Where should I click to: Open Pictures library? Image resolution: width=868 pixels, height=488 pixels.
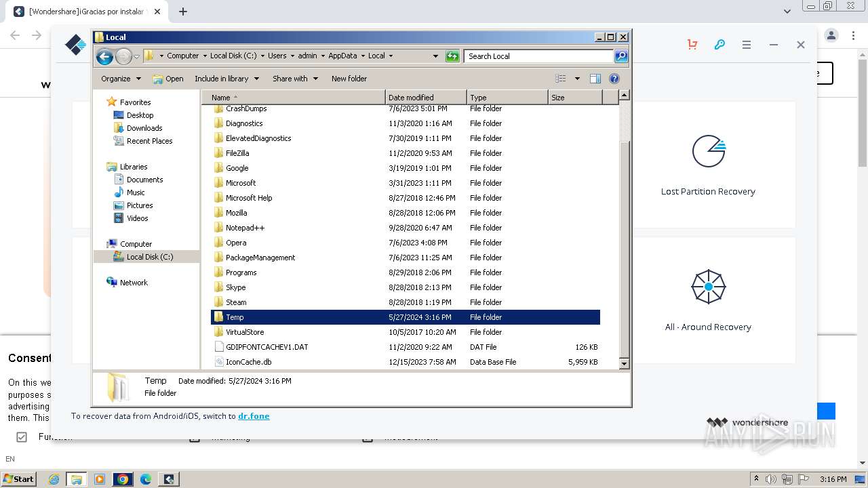[x=140, y=205]
